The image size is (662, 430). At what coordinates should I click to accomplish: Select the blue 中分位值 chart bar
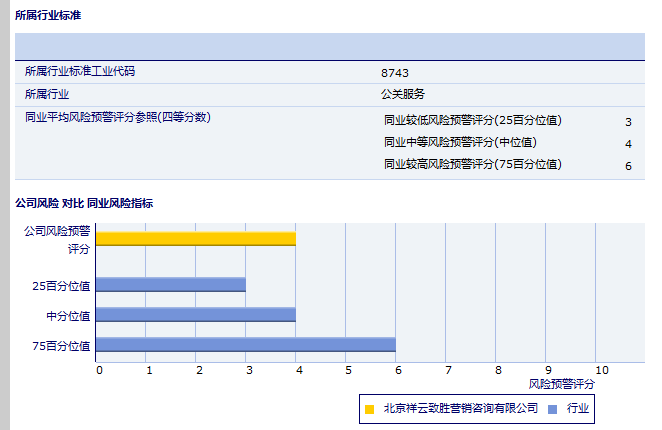pos(195,315)
